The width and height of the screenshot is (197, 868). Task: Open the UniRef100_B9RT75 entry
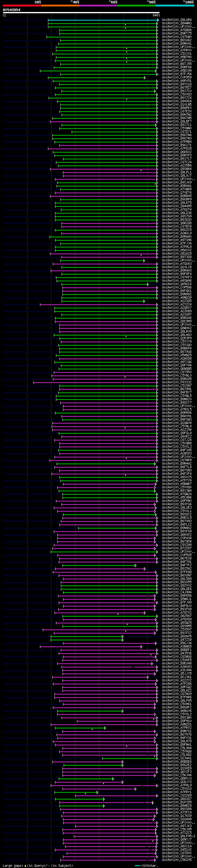pyautogui.click(x=176, y=33)
